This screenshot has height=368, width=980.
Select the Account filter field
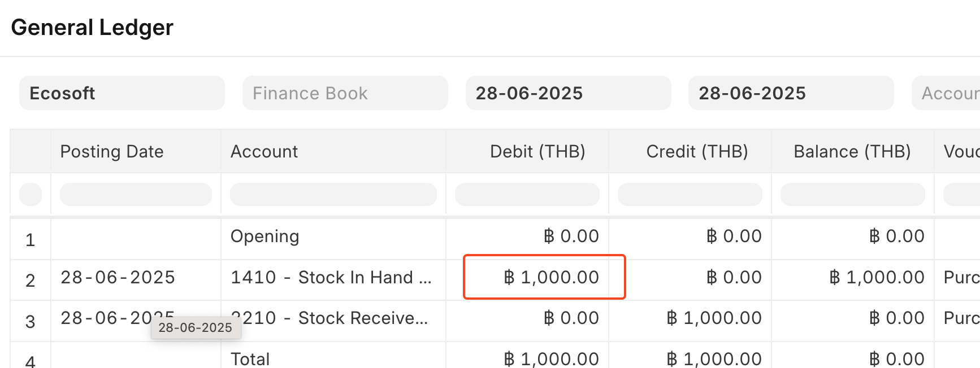pos(946,93)
